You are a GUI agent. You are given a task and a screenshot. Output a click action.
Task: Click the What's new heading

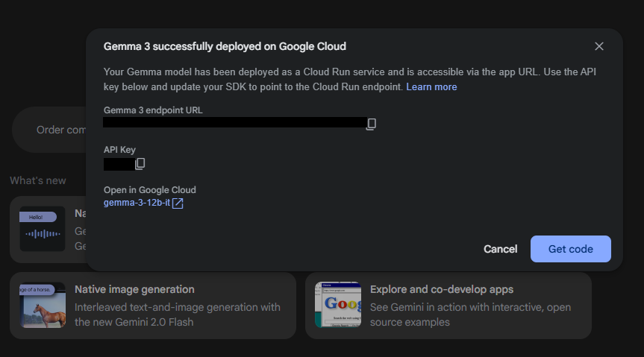(x=38, y=180)
